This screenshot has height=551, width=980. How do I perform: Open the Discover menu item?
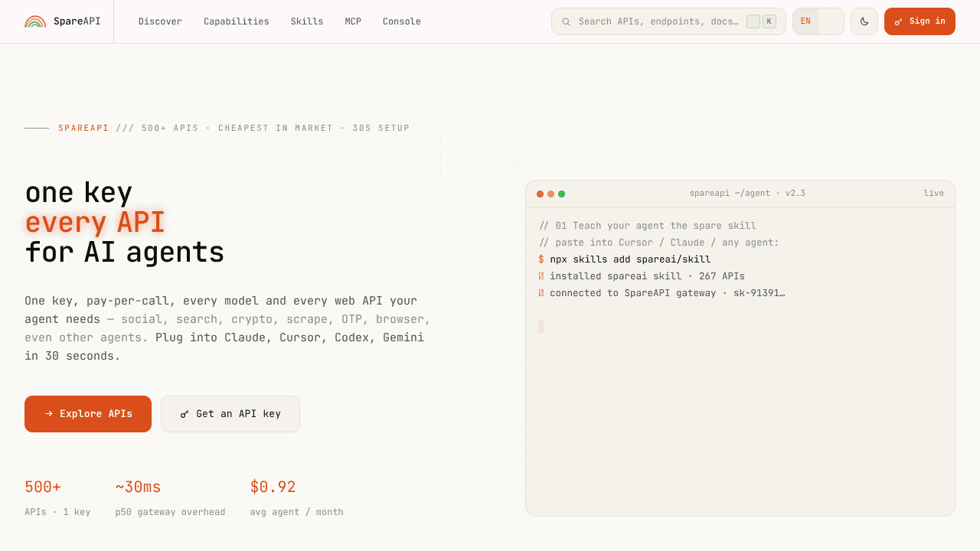pos(160,21)
